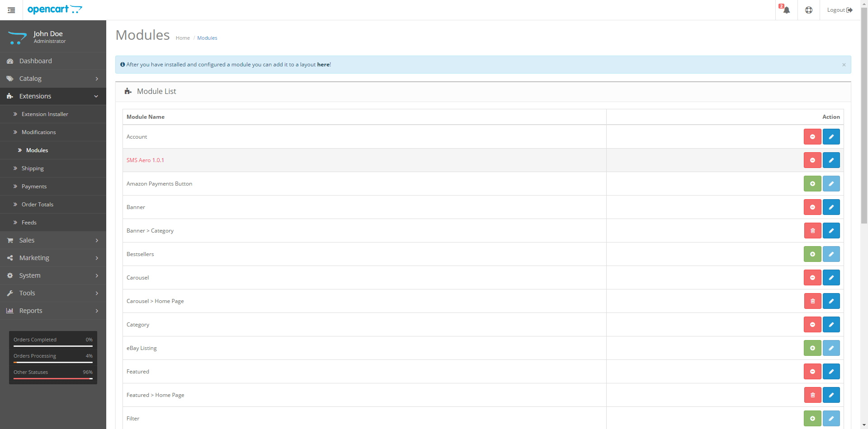
Task: Click the 'here' layout link in the alert
Action: [323, 65]
